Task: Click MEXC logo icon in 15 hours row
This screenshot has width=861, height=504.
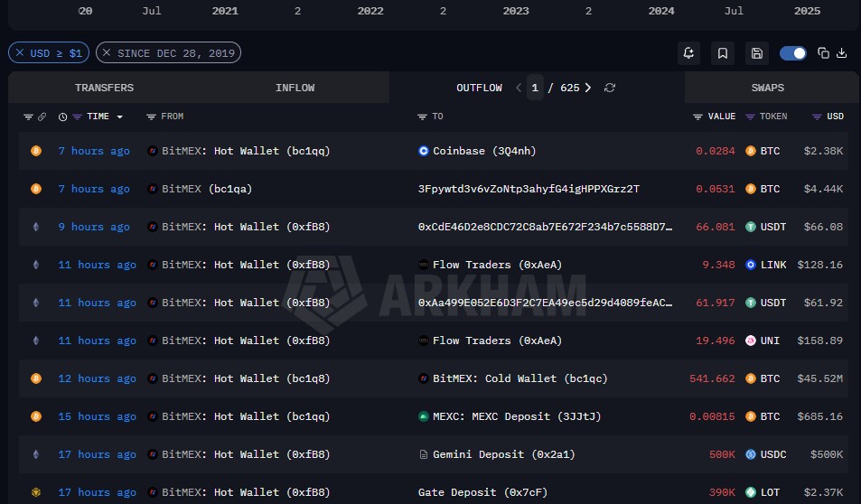Action: click(424, 416)
